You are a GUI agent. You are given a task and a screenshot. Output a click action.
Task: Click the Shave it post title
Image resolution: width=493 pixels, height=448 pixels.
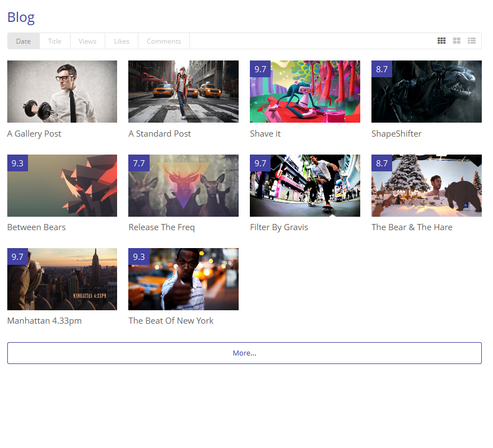(266, 134)
